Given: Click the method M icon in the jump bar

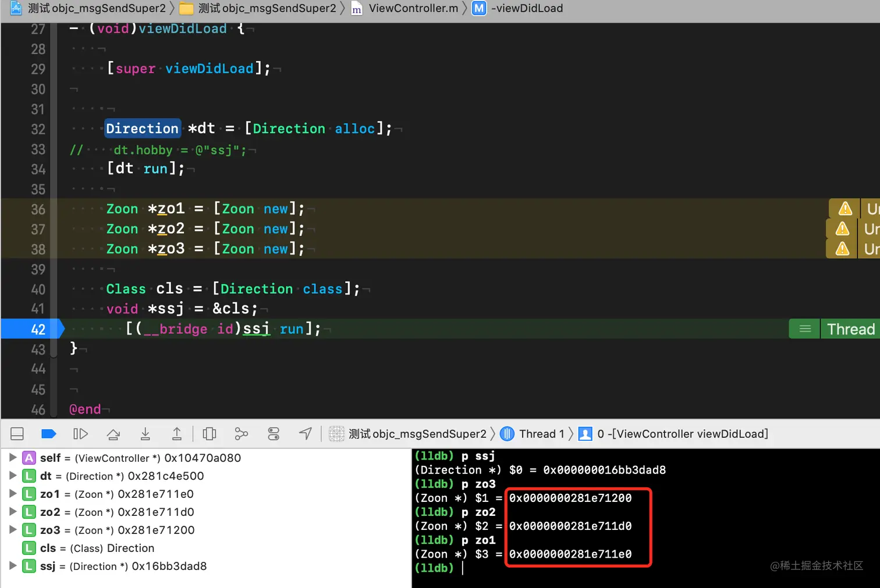Looking at the screenshot, I should pos(479,8).
